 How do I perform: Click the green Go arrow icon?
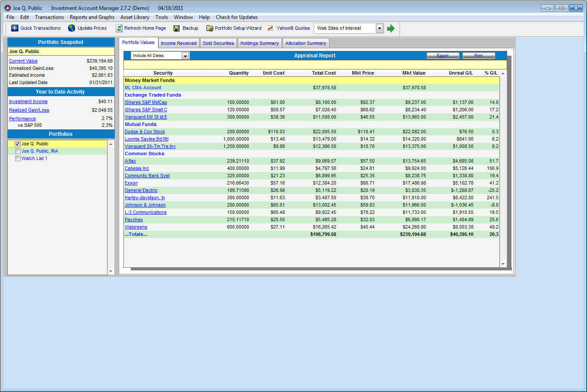coord(391,28)
